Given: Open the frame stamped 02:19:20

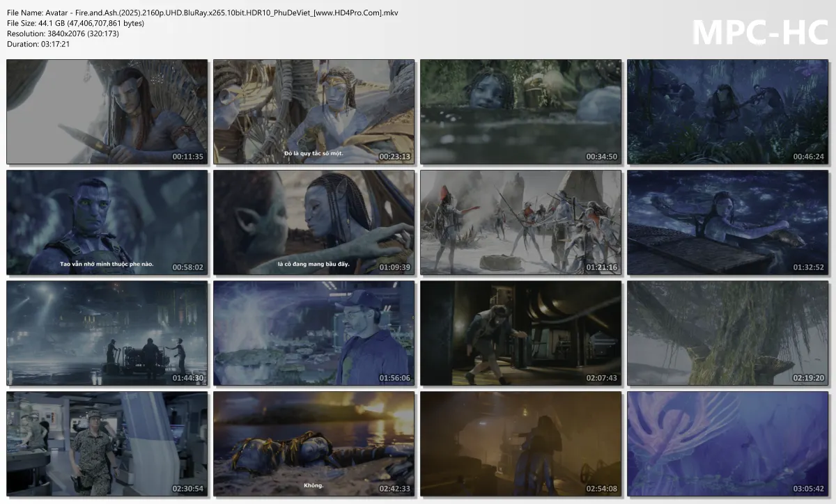Looking at the screenshot, I should (x=728, y=333).
